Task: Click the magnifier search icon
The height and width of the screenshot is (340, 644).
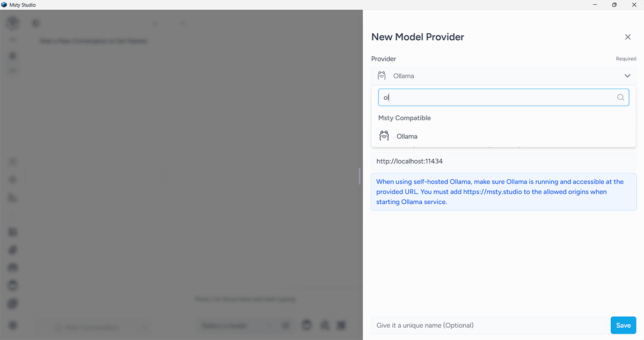Action: coord(620,98)
